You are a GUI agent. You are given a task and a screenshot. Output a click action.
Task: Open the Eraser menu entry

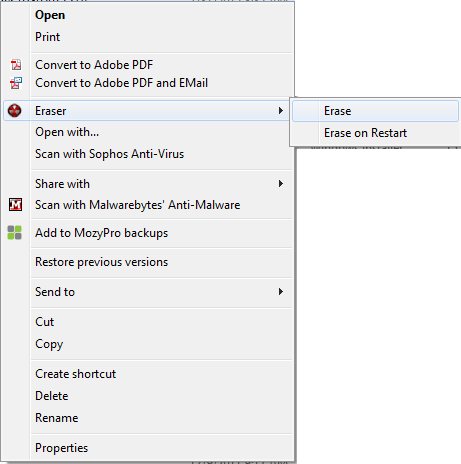147,111
